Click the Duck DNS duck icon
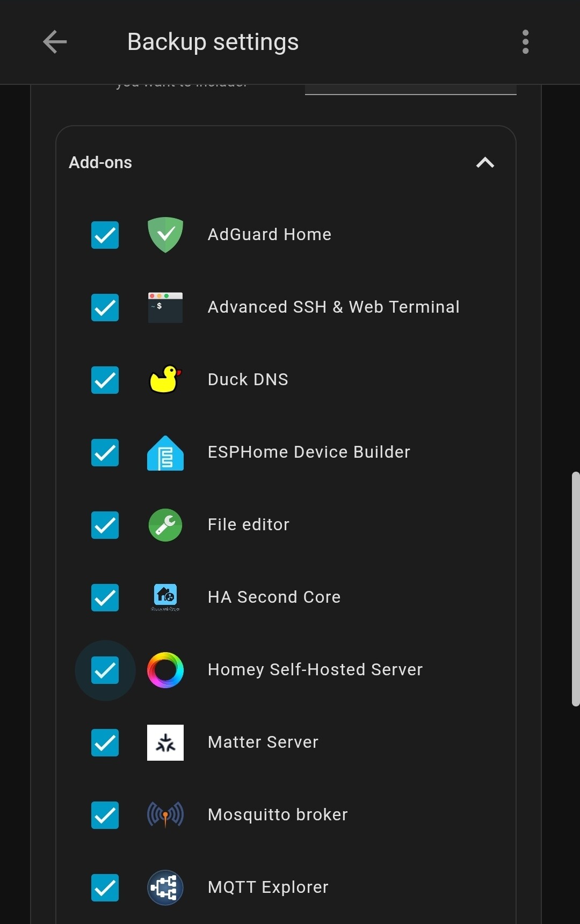This screenshot has height=924, width=580. (x=165, y=380)
